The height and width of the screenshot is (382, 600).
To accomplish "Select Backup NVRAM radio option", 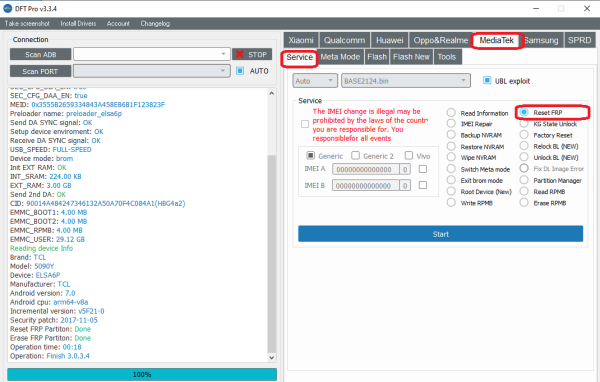I will [x=451, y=135].
